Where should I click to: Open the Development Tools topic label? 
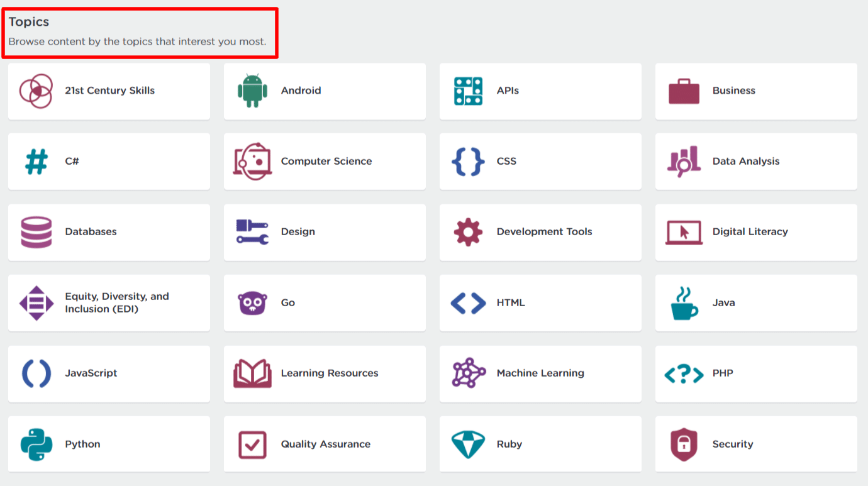click(x=544, y=231)
